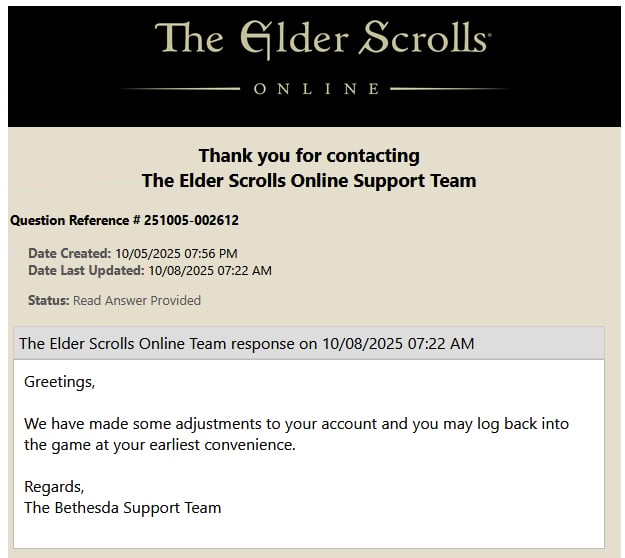Click the 'Thank you for contacting' heading
Image resolution: width=625 pixels, height=558 pixels.
(x=309, y=155)
